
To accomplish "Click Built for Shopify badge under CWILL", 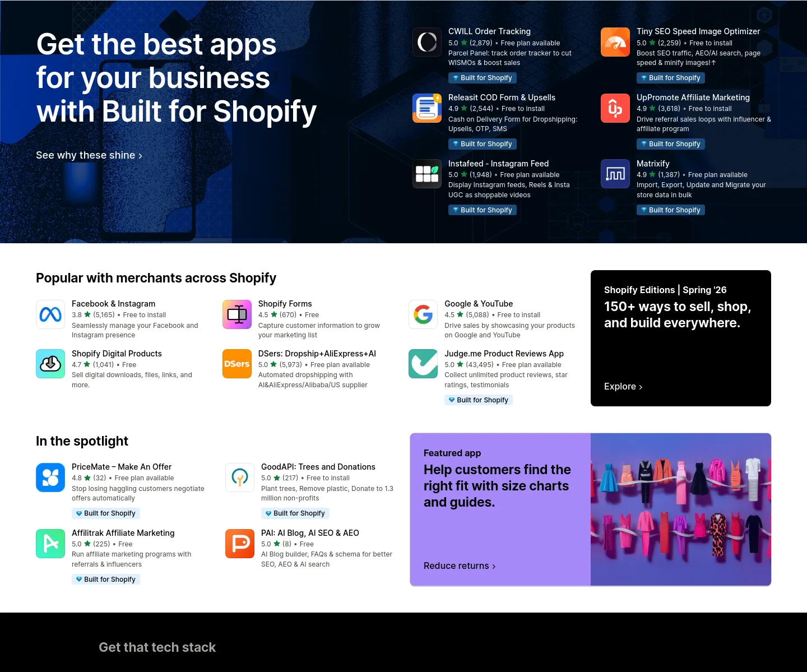I will [482, 78].
